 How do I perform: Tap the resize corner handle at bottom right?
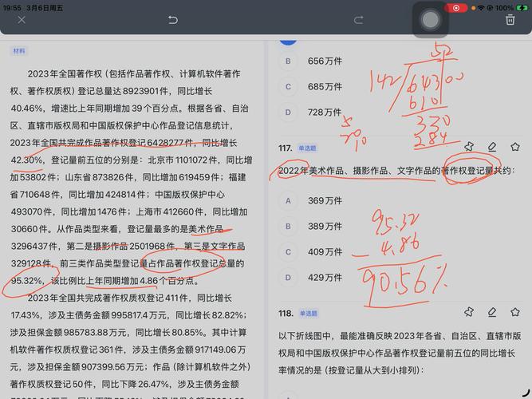coord(526,393)
